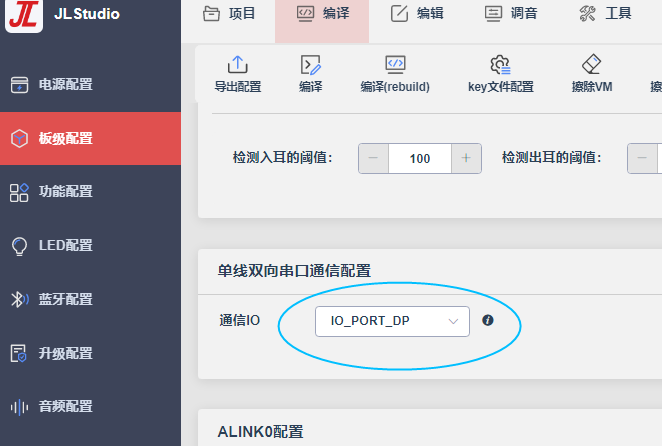Expand the 通信IO IO_PORT_DP dropdown
This screenshot has width=662, height=446.
pos(392,321)
